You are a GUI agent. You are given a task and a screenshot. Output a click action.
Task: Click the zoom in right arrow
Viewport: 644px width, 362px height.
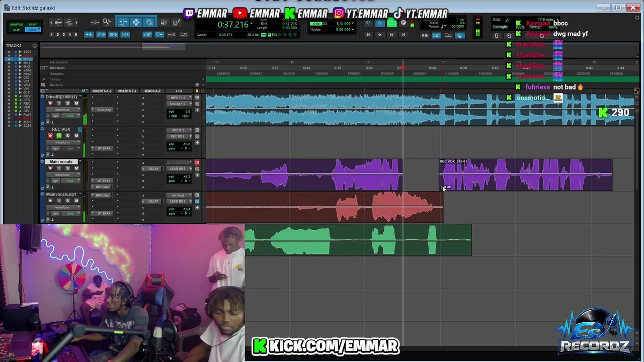(76, 23)
